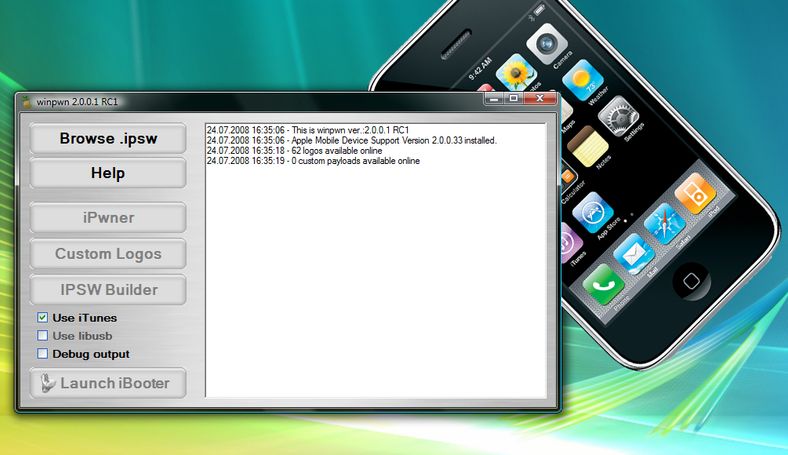Tap the Notes icon on the iPhone
Viewport: 788px width, 455px height.
point(587,146)
